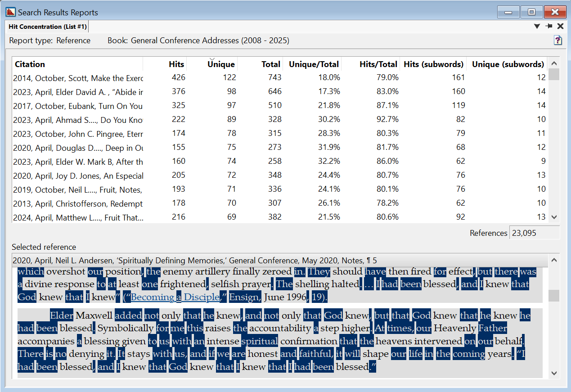Select the 2017 October Eubank citation row
This screenshot has height=392, width=571.
(x=78, y=105)
